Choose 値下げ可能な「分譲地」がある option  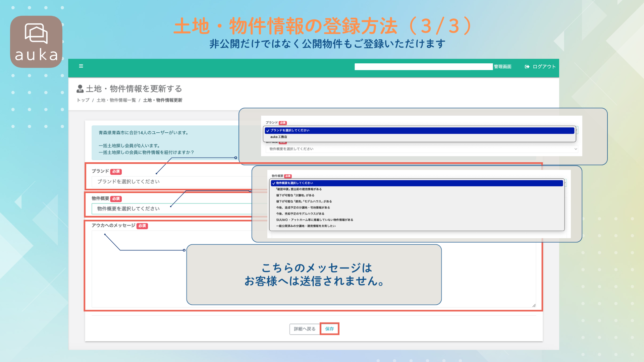[x=417, y=195]
